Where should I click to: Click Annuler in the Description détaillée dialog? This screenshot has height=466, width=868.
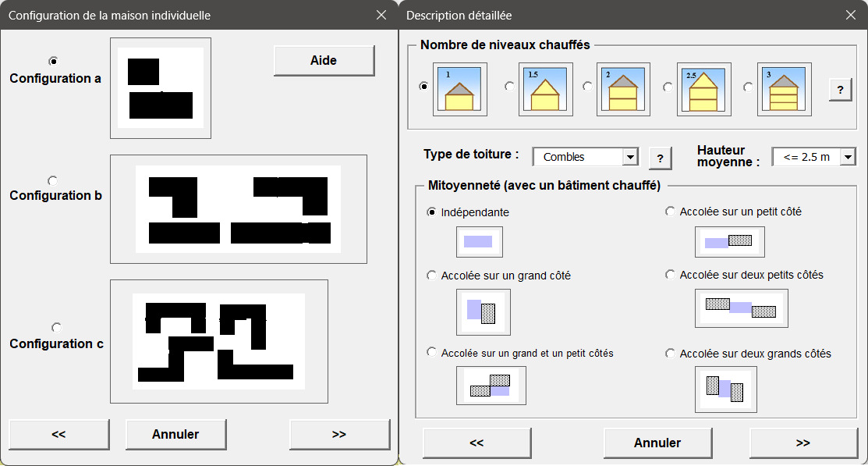657,443
